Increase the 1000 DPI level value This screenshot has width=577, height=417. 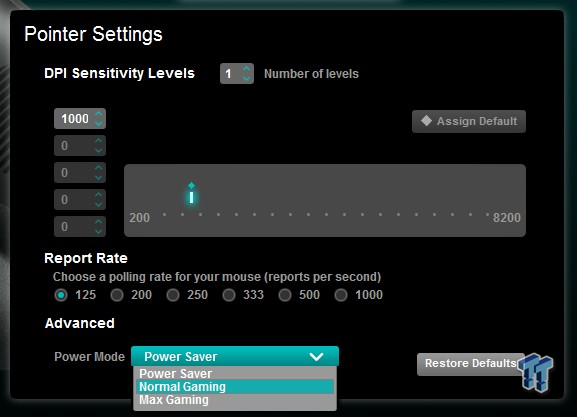[98, 114]
